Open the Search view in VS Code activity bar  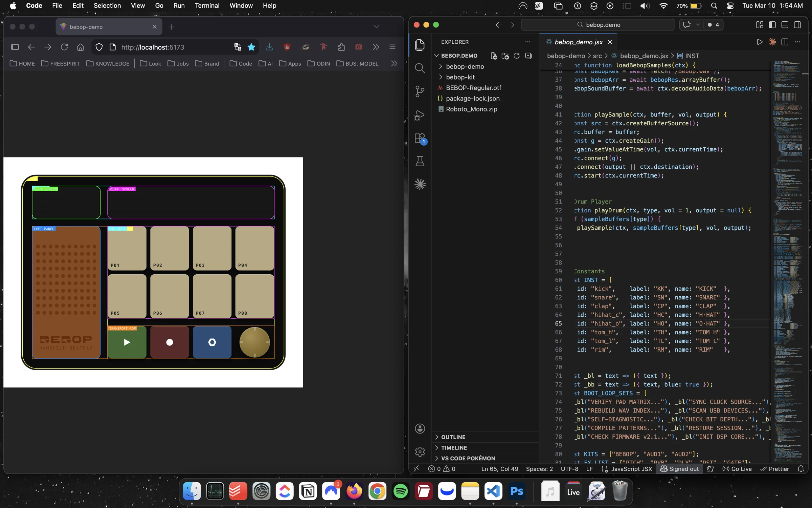(420, 68)
